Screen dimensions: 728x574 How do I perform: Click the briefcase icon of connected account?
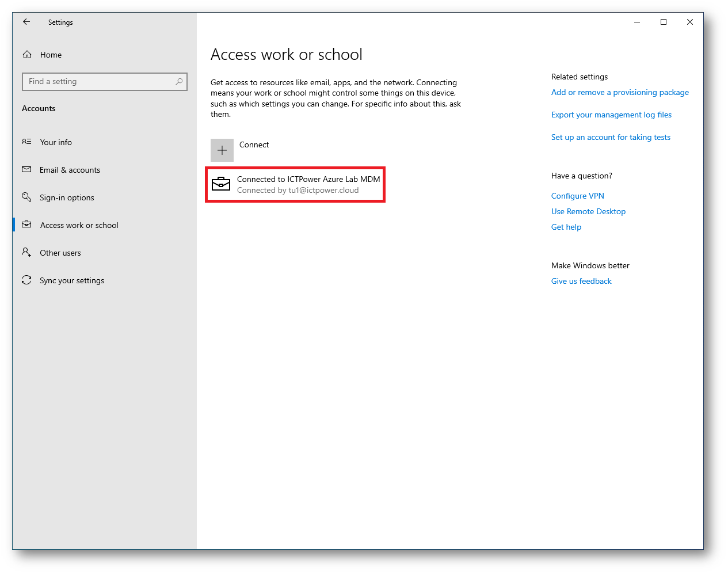[x=221, y=184]
